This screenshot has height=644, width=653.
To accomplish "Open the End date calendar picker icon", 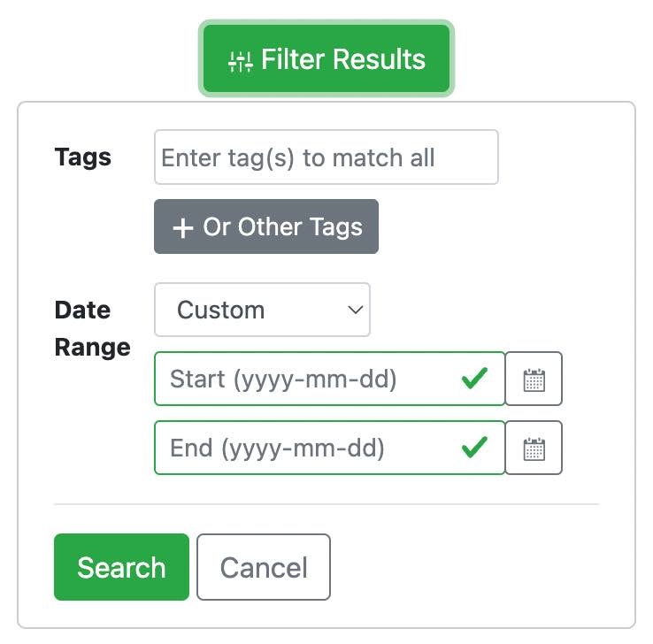I will coord(534,448).
